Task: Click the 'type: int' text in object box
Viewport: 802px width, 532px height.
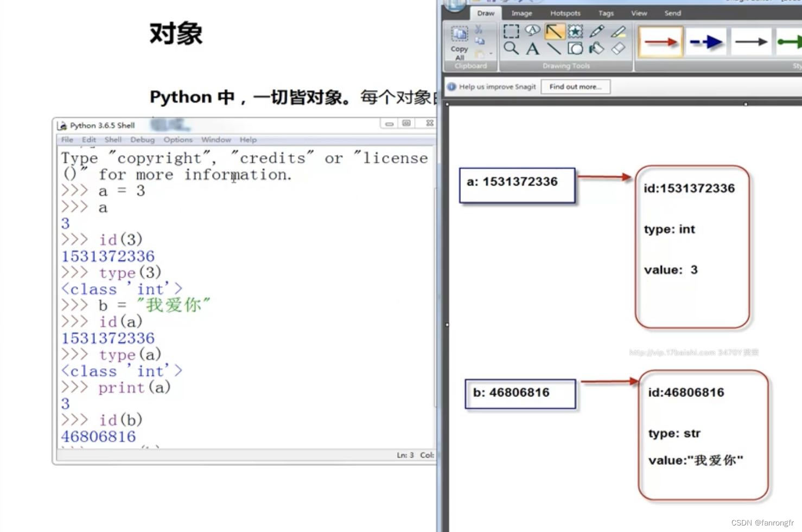Action: [669, 229]
